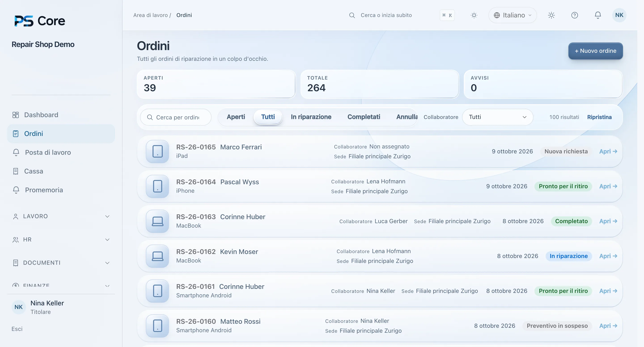The width and height of the screenshot is (644, 347).
Task: Click the sun icon right of Italiano
Action: 551,15
